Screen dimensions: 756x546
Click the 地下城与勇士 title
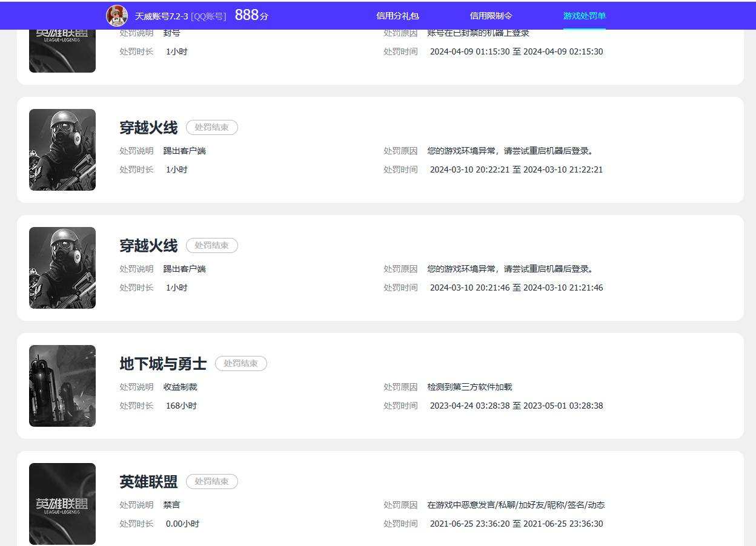(163, 364)
